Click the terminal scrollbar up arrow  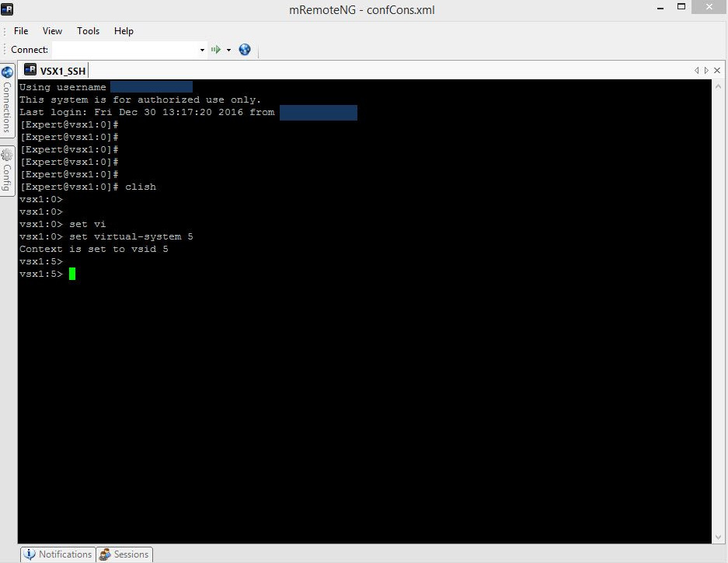718,86
